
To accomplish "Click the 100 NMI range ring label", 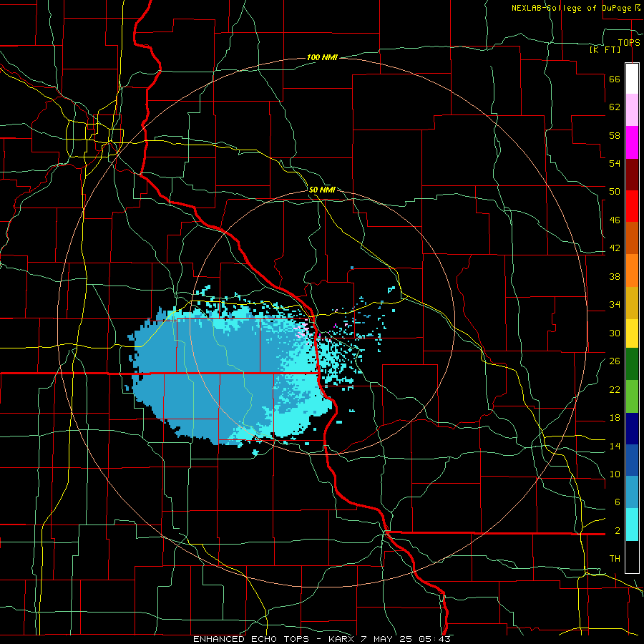I will 322,57.
